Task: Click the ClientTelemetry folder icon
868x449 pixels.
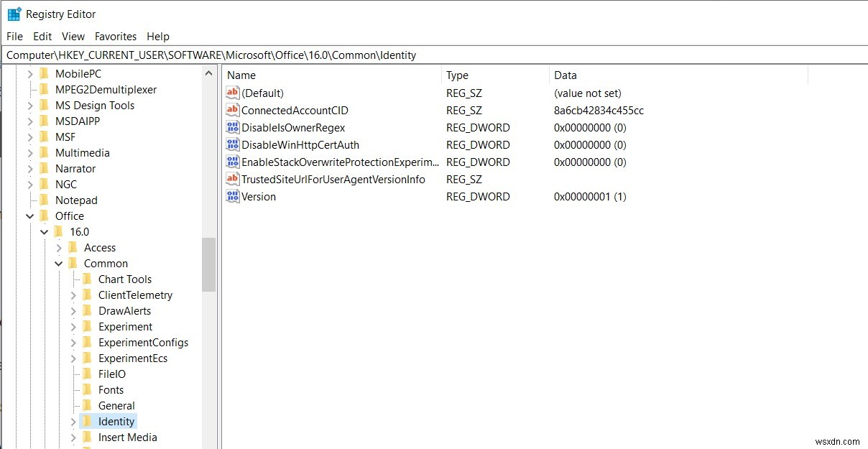Action: pos(88,295)
